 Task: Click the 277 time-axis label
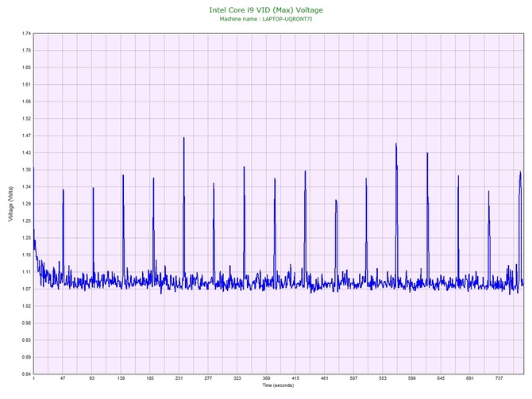pos(208,378)
